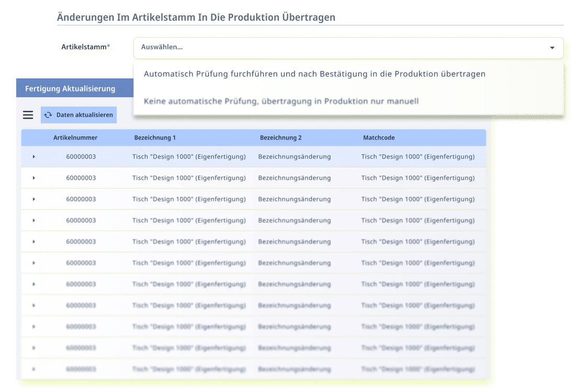Sort by Artikelnummer column header
The height and width of the screenshot is (392, 580).
pyautogui.click(x=75, y=137)
